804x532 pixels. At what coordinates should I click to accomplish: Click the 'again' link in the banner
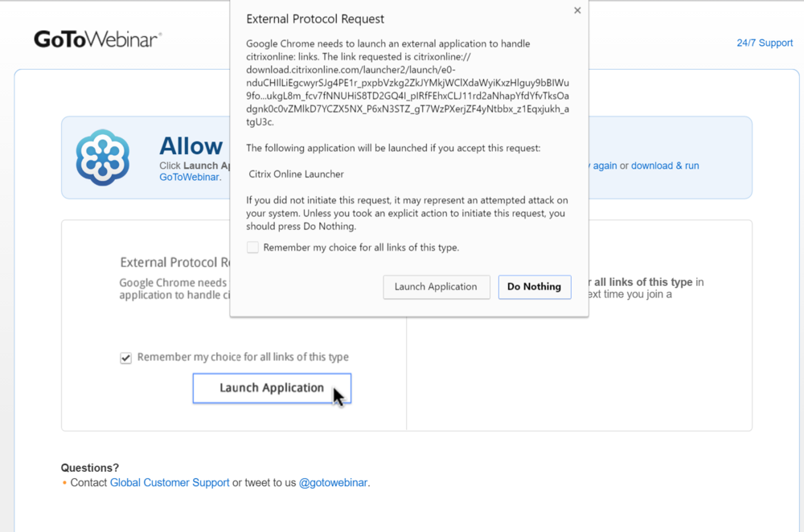pyautogui.click(x=605, y=166)
